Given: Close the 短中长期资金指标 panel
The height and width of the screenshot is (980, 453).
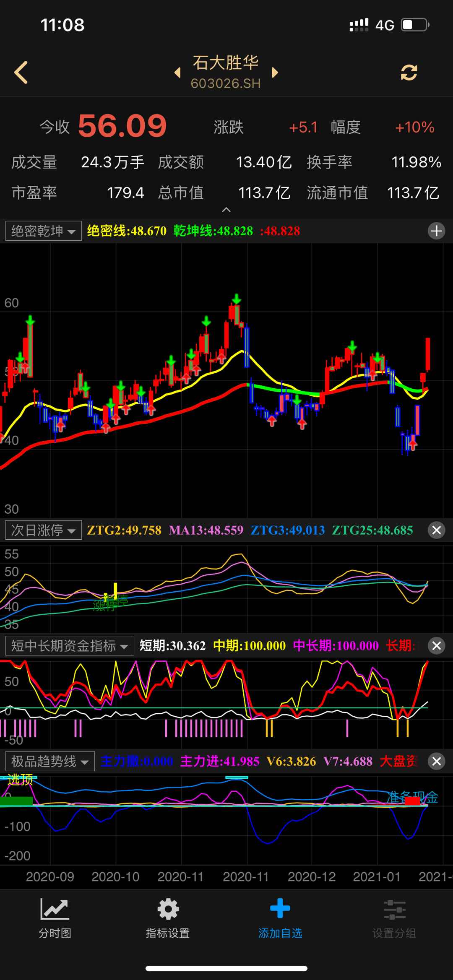Looking at the screenshot, I should point(436,645).
